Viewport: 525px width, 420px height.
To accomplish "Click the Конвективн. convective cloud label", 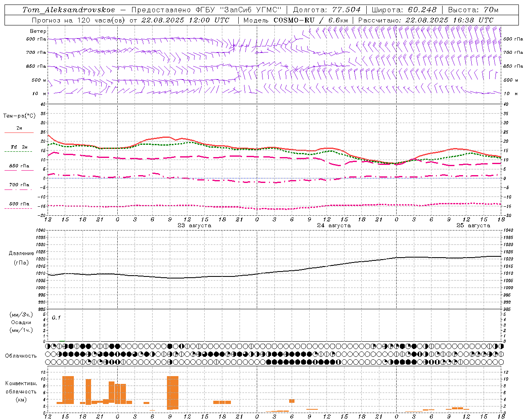I will (x=21, y=383).
